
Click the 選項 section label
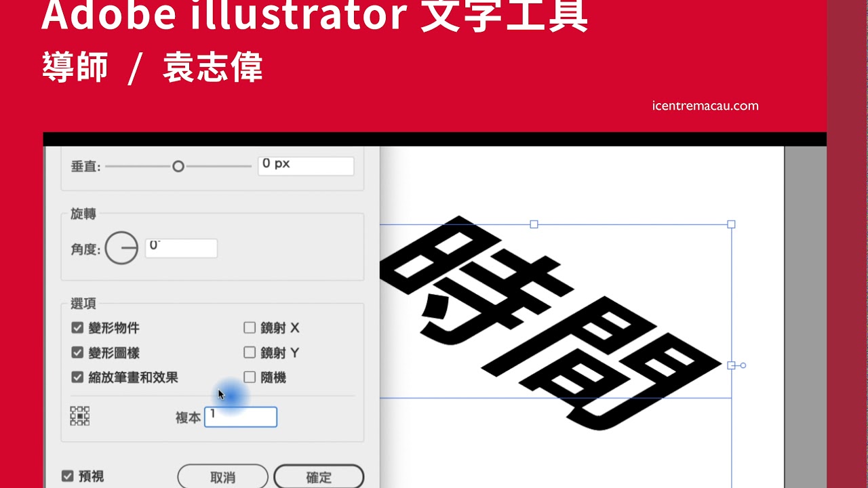point(83,304)
